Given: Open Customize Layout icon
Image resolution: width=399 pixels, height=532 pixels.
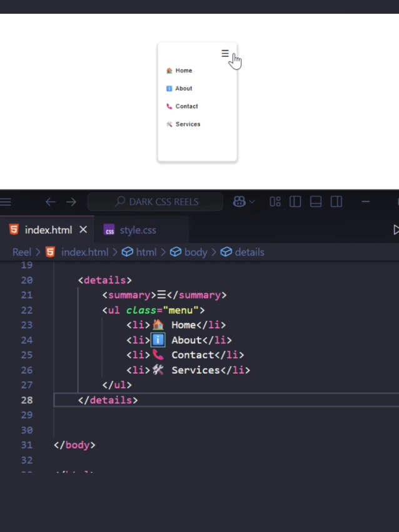Looking at the screenshot, I should (275, 202).
